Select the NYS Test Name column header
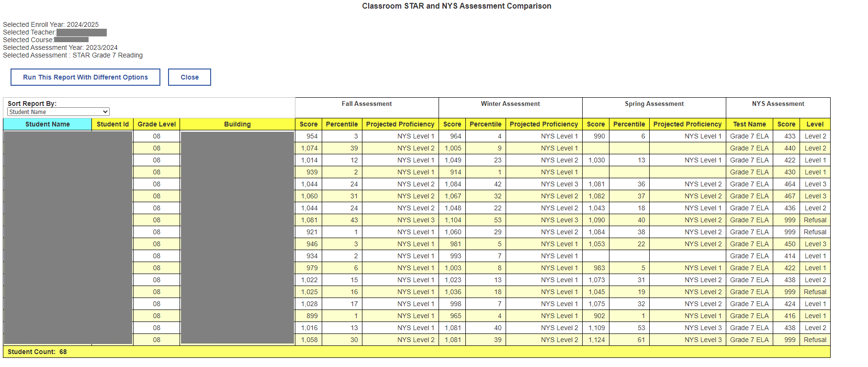The height and width of the screenshot is (367, 868). pos(749,124)
